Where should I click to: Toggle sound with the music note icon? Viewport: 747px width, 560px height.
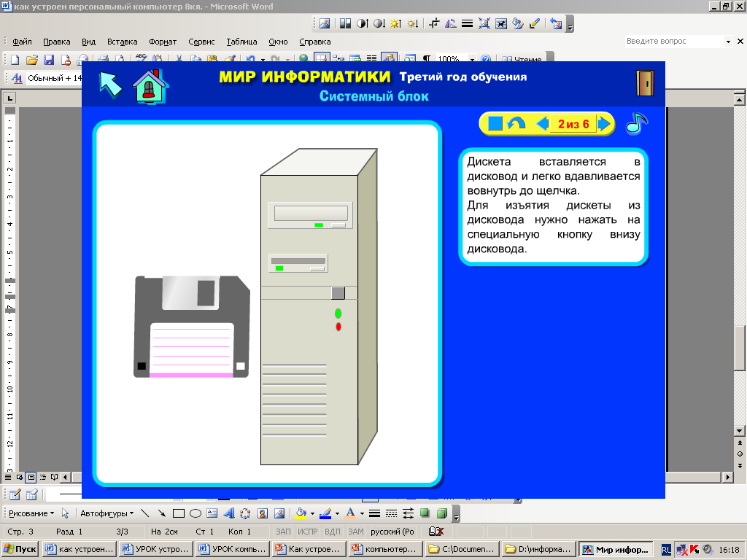tap(636, 124)
